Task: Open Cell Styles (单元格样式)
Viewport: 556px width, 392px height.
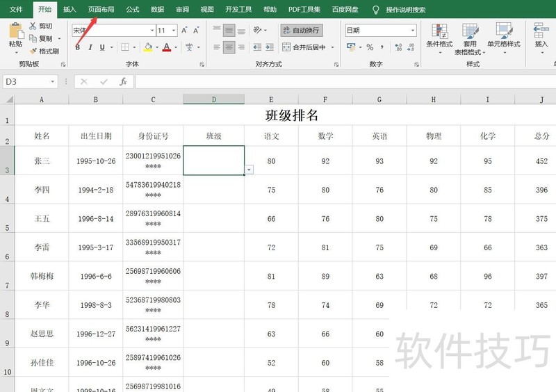Action: click(503, 39)
